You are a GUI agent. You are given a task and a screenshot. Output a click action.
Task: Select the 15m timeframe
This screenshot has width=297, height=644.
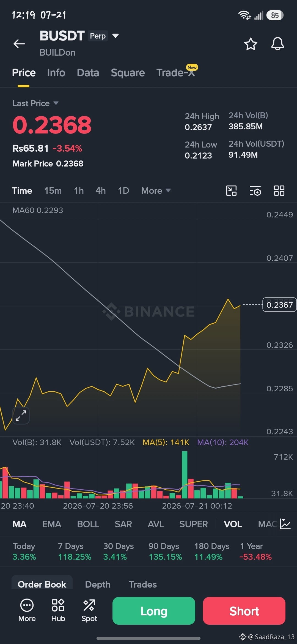(x=53, y=190)
